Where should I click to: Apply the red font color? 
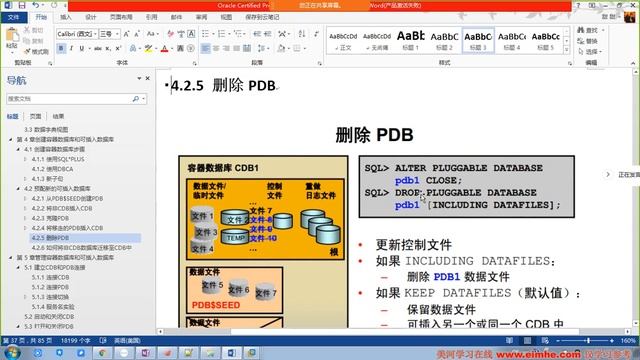(x=164, y=48)
